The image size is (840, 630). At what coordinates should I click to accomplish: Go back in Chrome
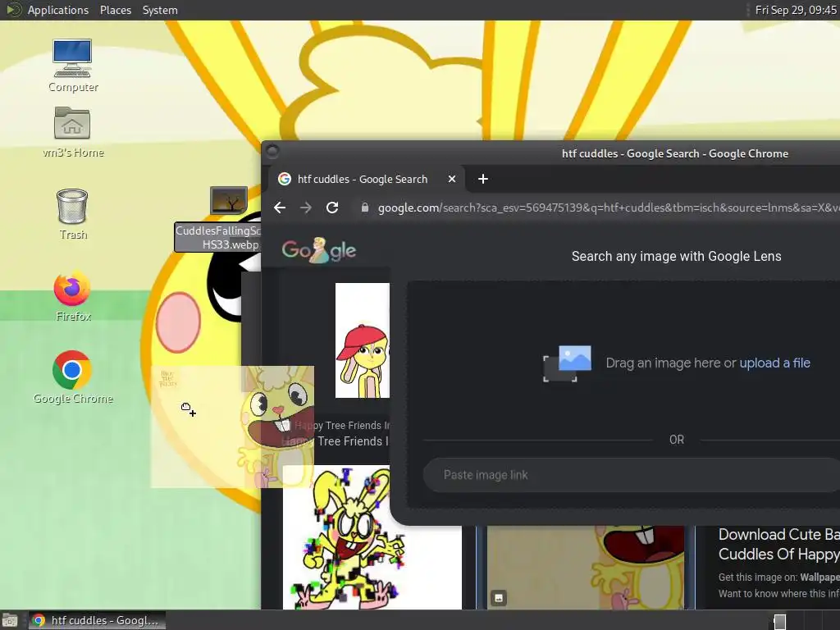point(280,208)
